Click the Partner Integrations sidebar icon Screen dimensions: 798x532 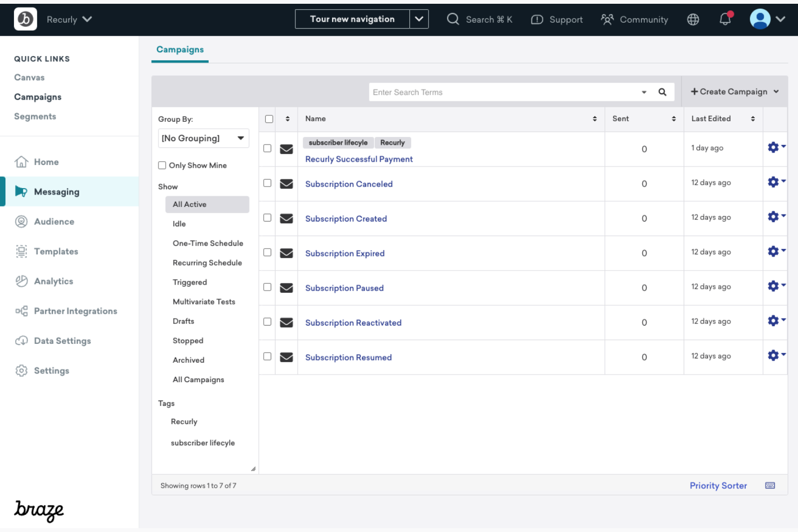click(x=22, y=311)
